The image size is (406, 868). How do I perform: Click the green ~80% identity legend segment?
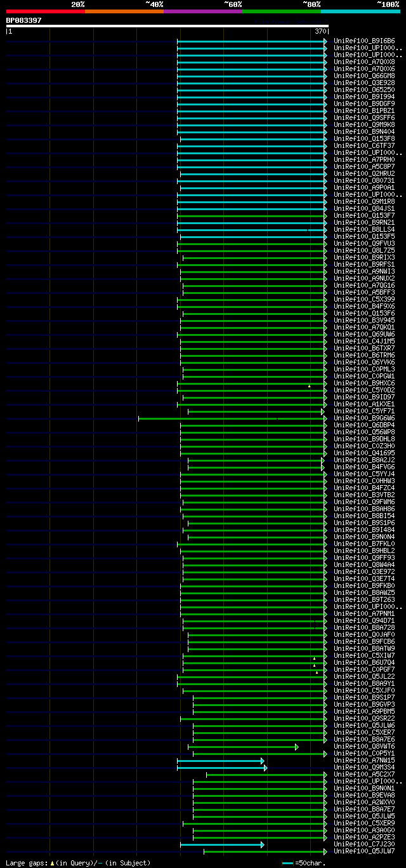281,11
